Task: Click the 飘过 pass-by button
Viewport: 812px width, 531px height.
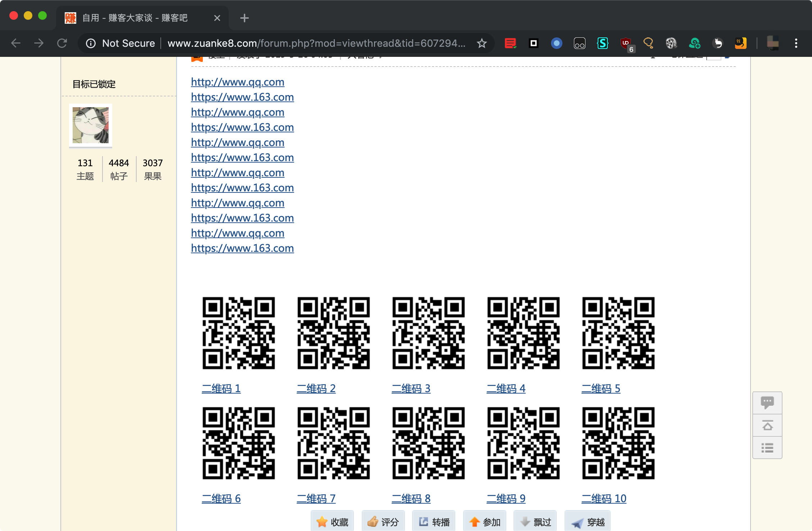Action: pyautogui.click(x=535, y=521)
